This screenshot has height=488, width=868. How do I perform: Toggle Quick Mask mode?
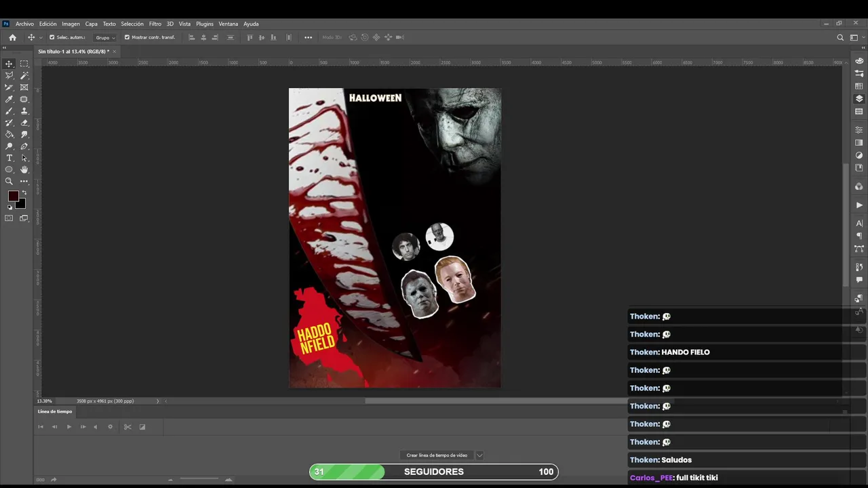[9, 218]
